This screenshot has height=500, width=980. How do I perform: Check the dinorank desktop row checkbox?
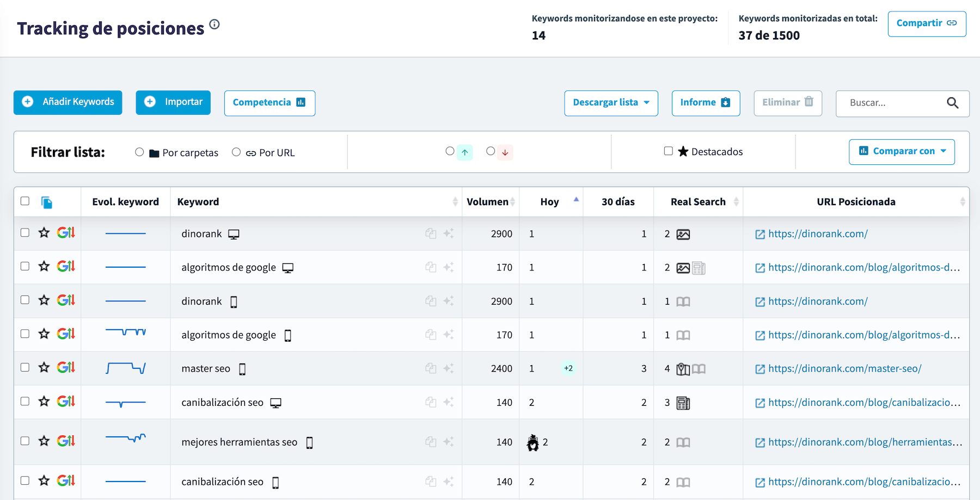tap(25, 232)
